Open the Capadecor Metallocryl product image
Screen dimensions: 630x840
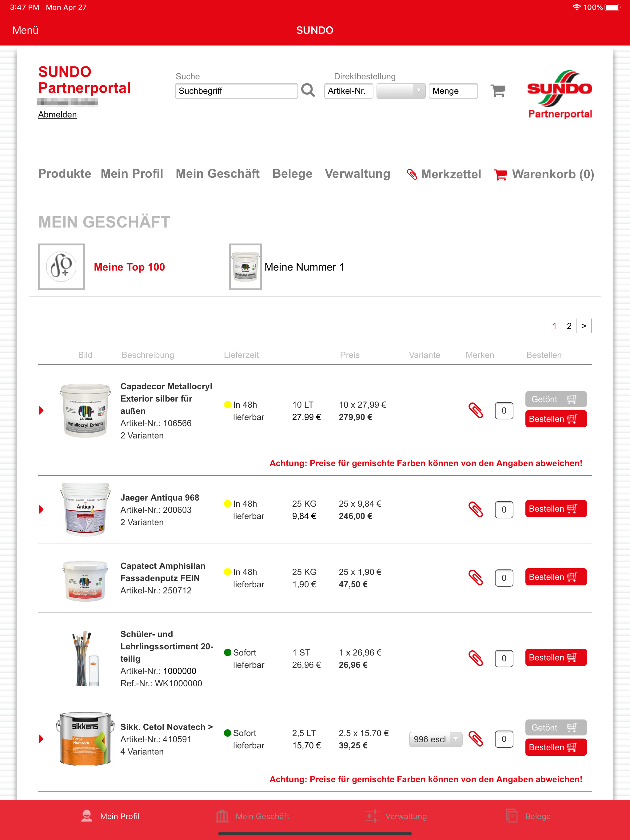point(86,410)
